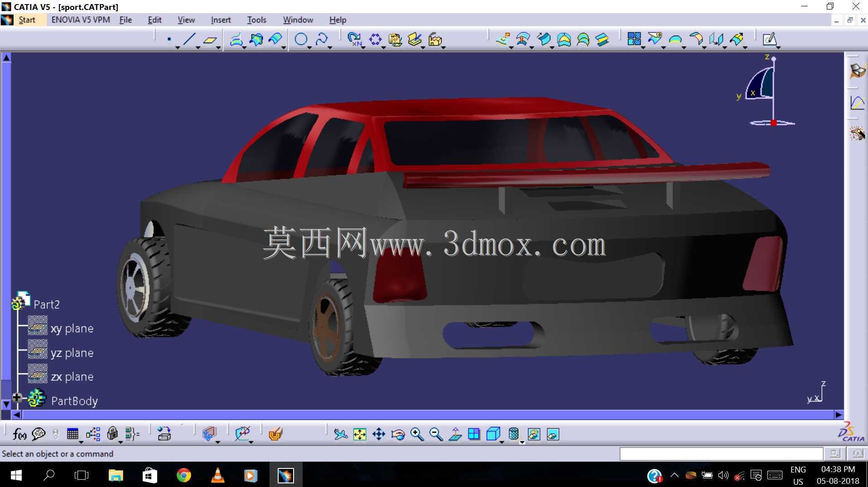
Task: Click the command line input field
Action: tap(721, 454)
